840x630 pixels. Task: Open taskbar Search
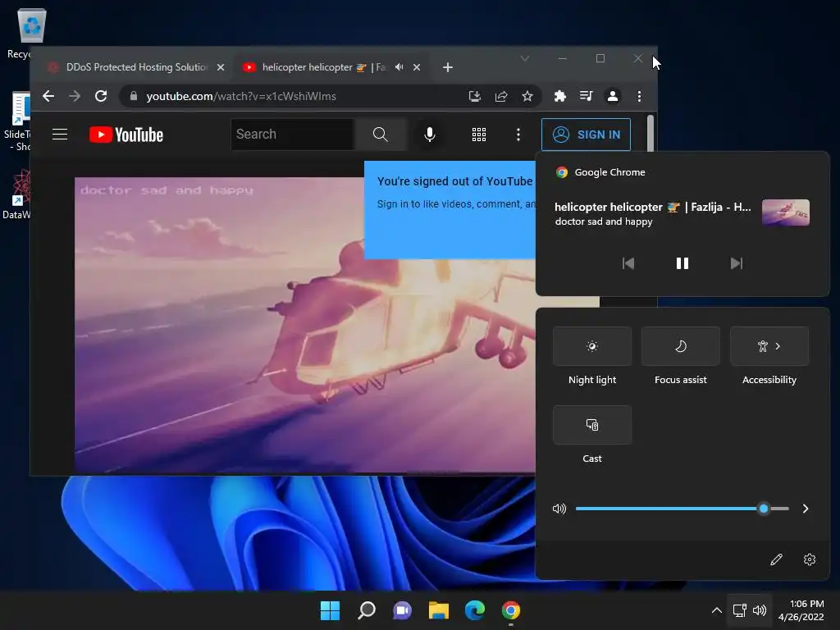coord(367,610)
